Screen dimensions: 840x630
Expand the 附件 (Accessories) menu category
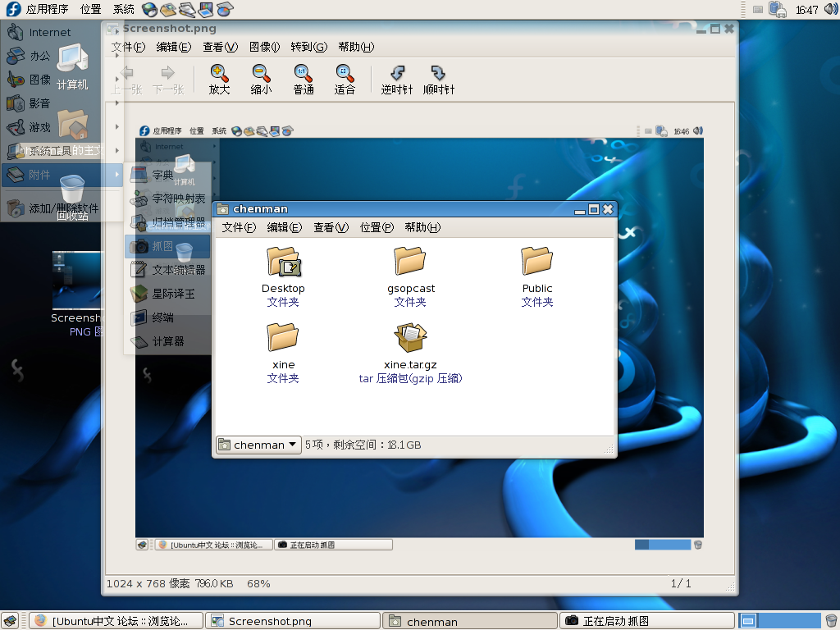point(62,175)
